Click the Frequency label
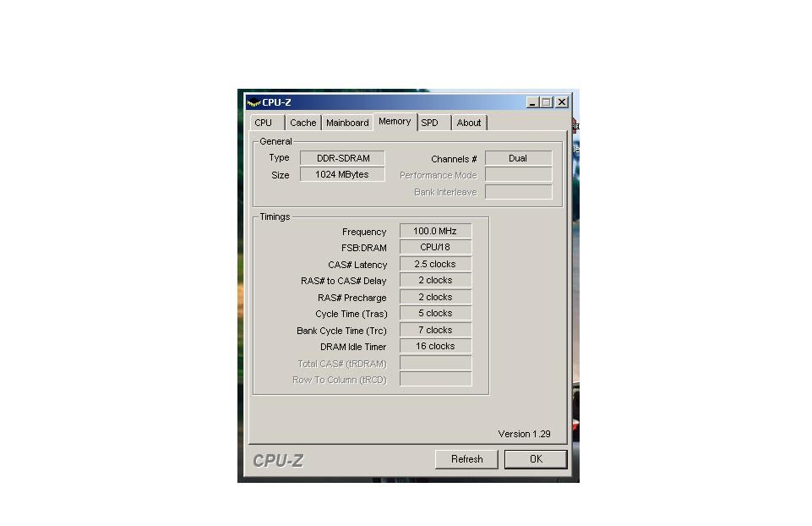The width and height of the screenshot is (812, 526). pos(364,232)
